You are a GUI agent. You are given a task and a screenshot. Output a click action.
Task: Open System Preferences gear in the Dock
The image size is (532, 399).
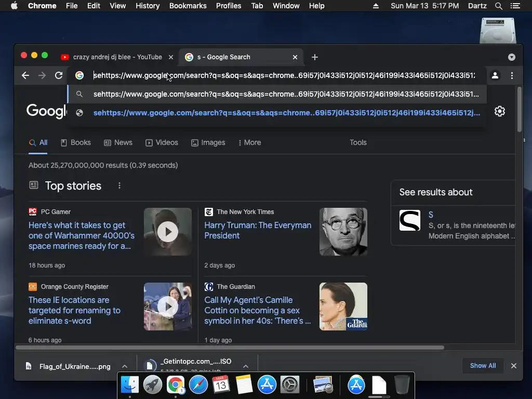coord(290,384)
